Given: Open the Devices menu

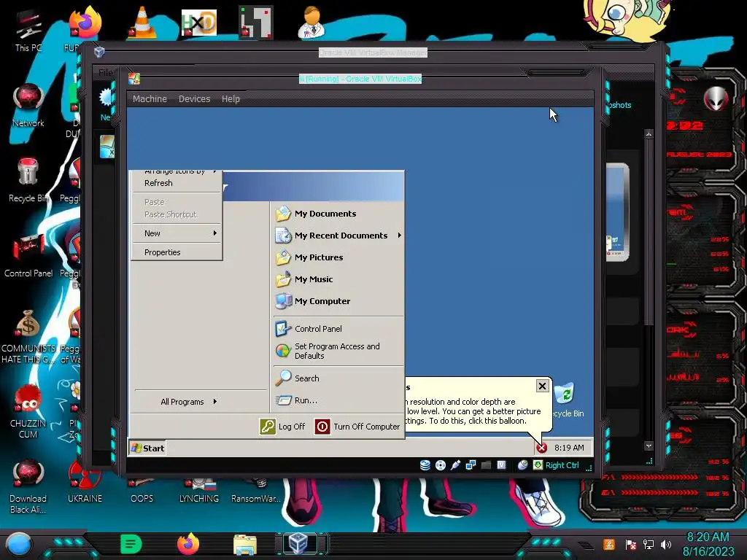Looking at the screenshot, I should [x=194, y=98].
